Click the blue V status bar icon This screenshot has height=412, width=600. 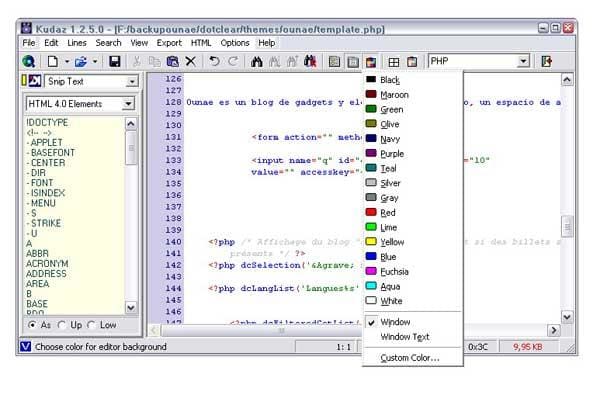(x=25, y=347)
